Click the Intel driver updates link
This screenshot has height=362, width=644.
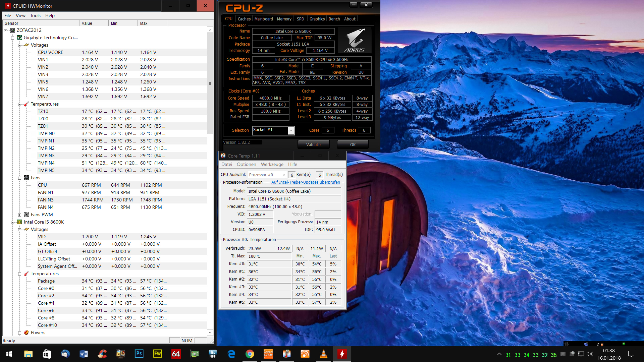coord(305,182)
